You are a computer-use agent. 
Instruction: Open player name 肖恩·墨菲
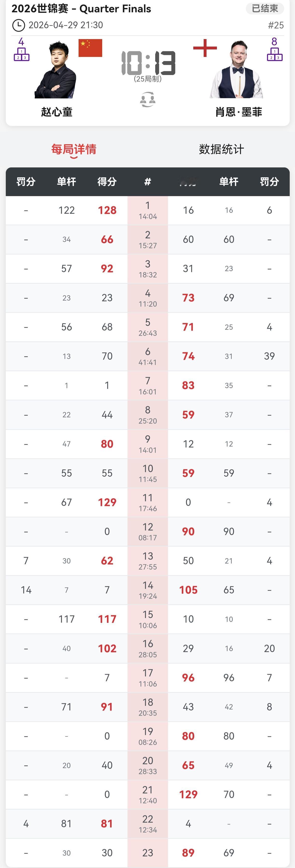point(238,112)
